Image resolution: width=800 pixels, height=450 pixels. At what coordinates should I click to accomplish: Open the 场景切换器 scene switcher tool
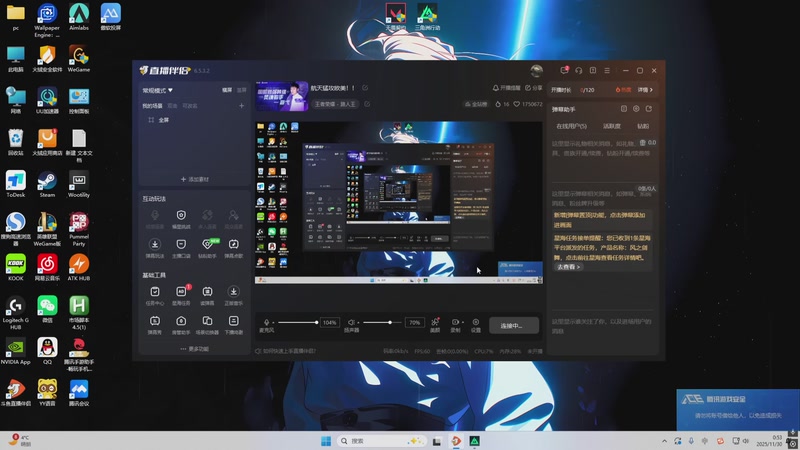tap(207, 324)
